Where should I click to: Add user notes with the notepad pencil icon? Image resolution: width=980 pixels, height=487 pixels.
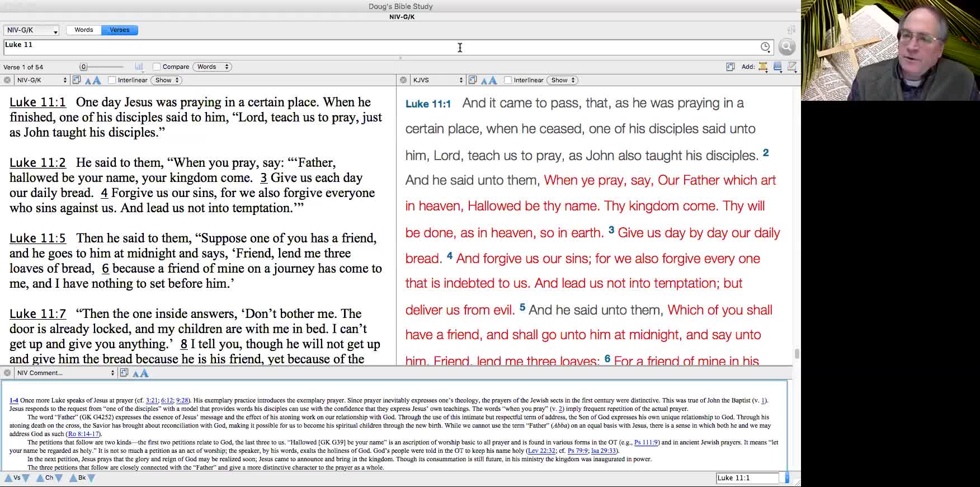(792, 67)
